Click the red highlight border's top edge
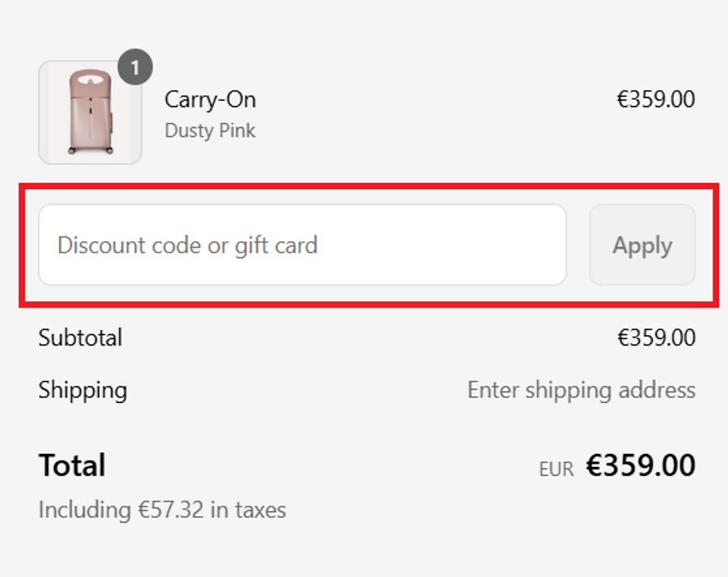Screen dimensions: 728x577 [x=368, y=187]
